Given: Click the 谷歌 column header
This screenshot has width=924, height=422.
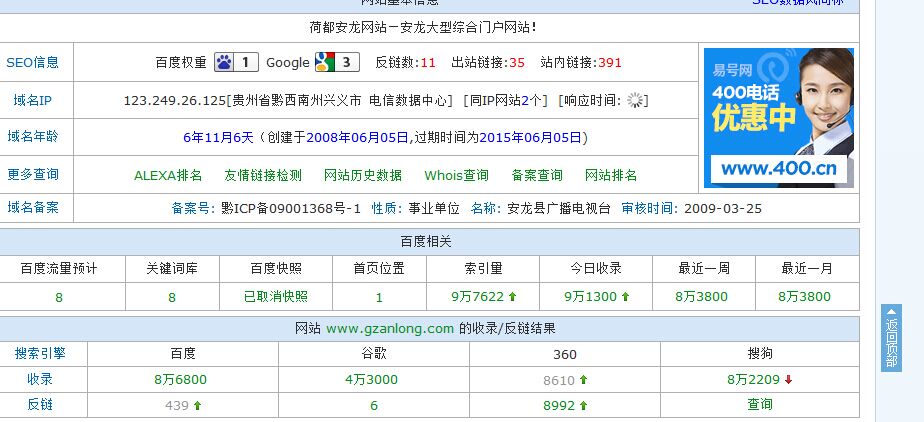Looking at the screenshot, I should 374,354.
